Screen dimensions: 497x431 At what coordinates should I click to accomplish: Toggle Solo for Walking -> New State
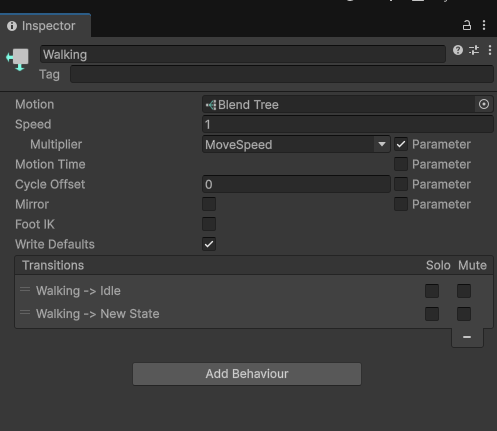432,314
